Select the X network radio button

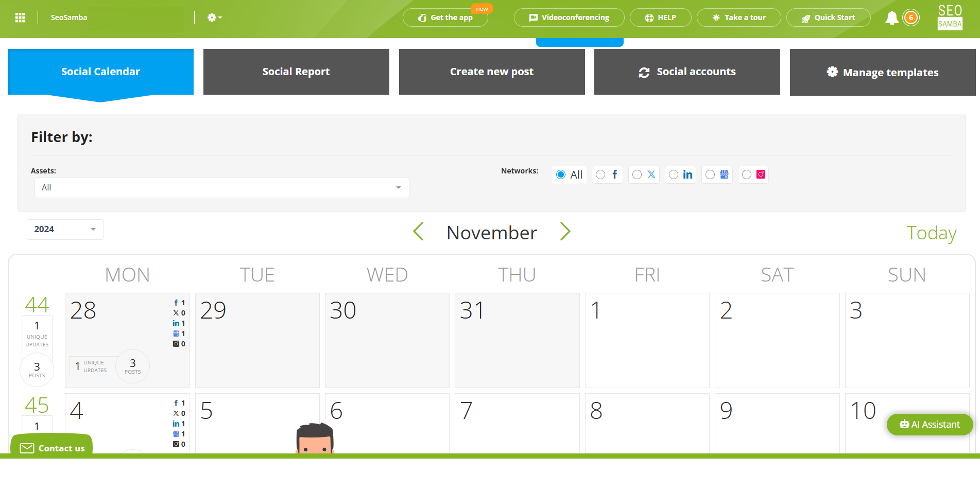pos(637,174)
